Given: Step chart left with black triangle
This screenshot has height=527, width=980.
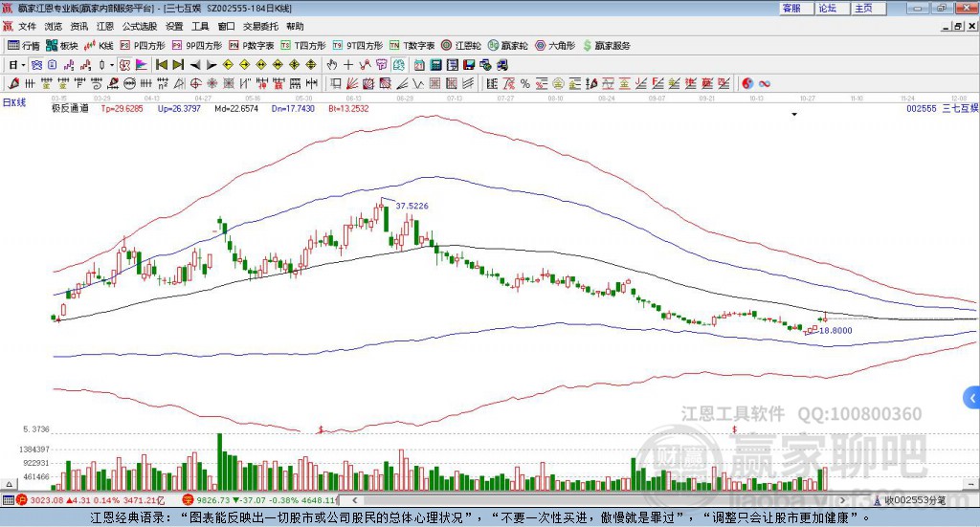Looking at the screenshot, I should pos(195,65).
